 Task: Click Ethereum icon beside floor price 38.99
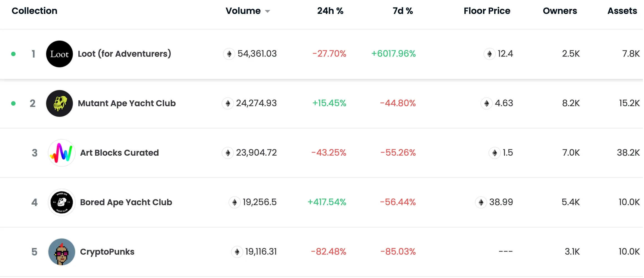pos(481,202)
